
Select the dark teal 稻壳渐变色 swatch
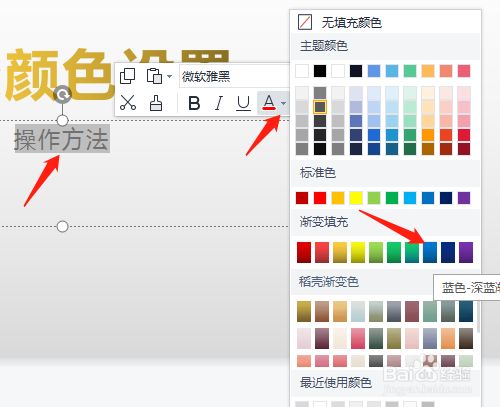pos(466,312)
